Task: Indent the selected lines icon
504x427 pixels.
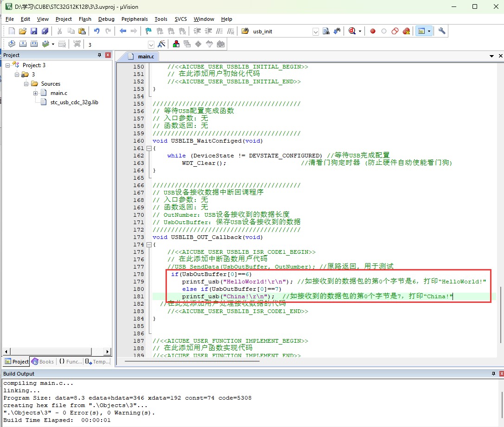Action: tap(198, 31)
